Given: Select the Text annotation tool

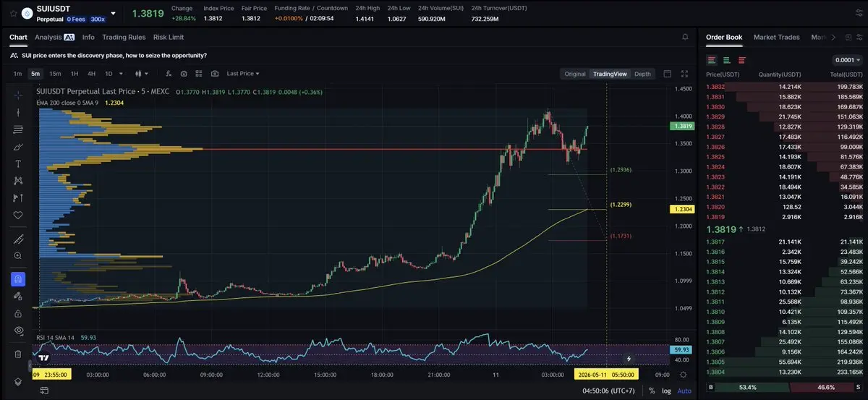Looking at the screenshot, I should click(x=18, y=164).
